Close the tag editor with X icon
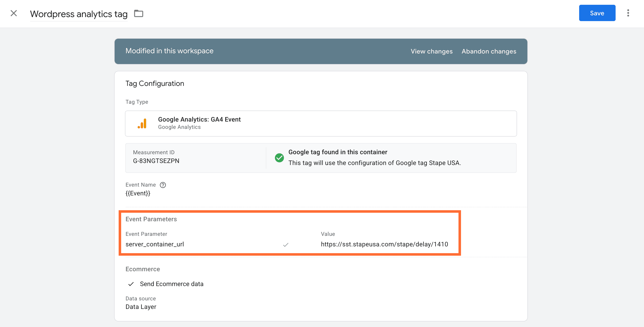 click(x=14, y=13)
